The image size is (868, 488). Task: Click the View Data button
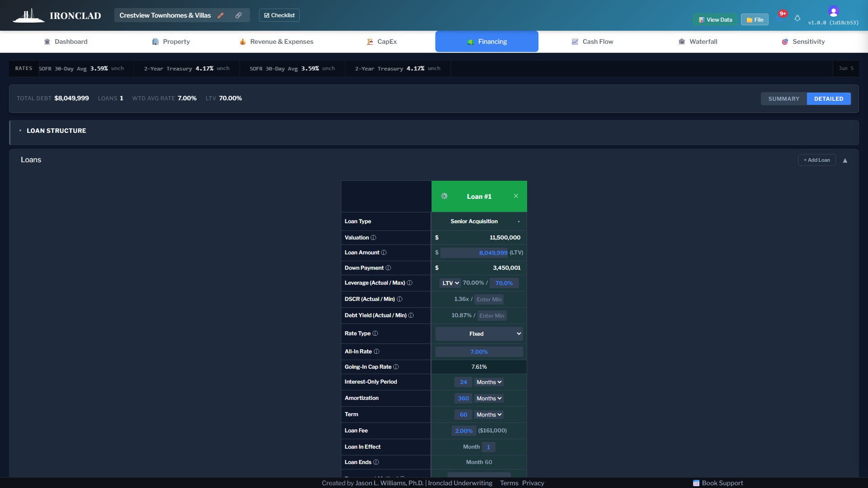(715, 20)
